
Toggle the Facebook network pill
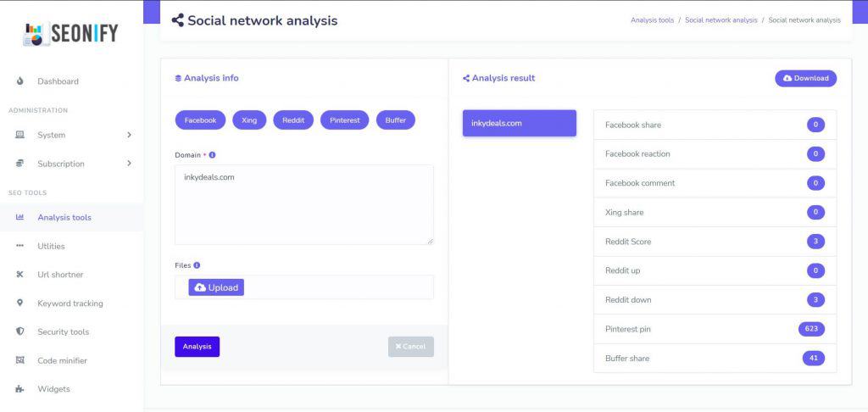[x=200, y=120]
